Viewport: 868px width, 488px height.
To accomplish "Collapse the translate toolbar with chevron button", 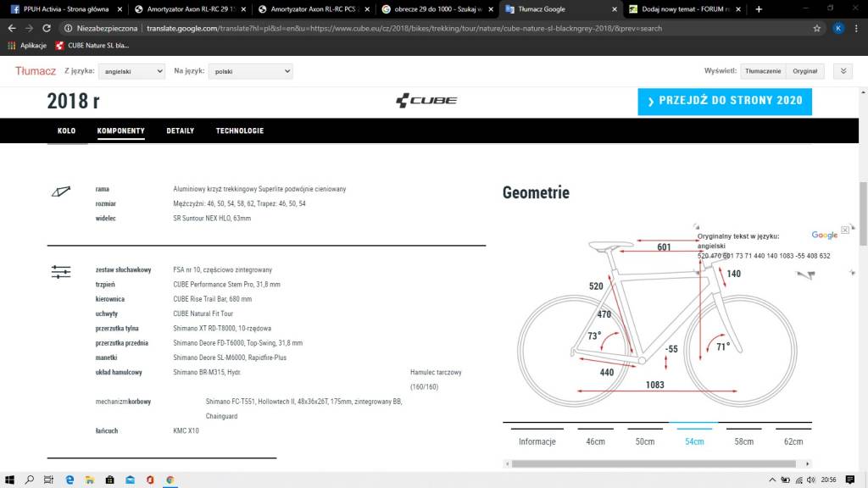I will pyautogui.click(x=843, y=71).
